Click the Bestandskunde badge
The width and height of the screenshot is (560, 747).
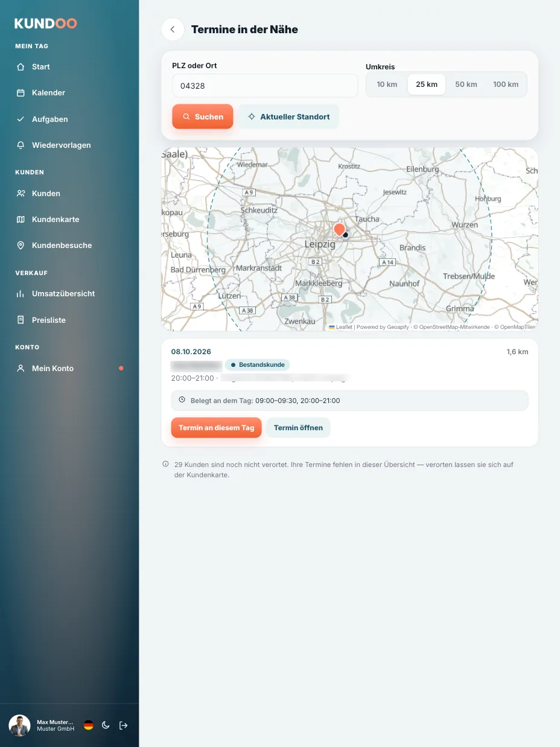coord(258,365)
